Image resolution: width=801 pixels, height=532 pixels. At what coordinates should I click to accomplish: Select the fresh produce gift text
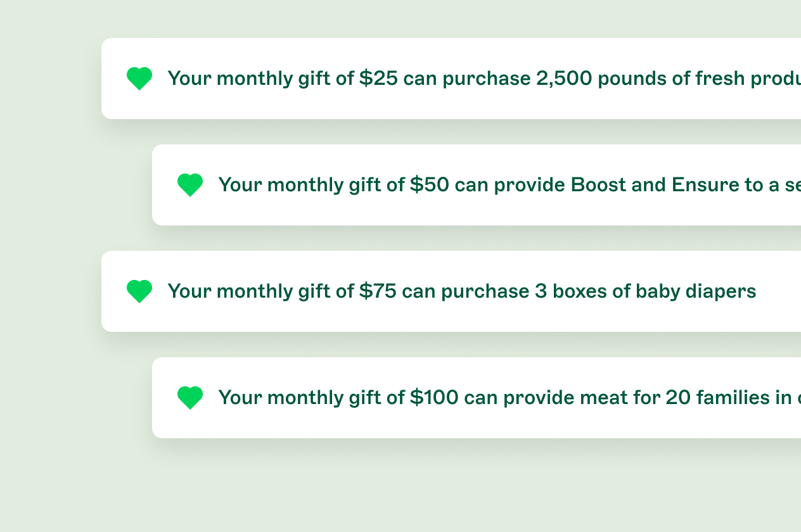click(x=482, y=79)
